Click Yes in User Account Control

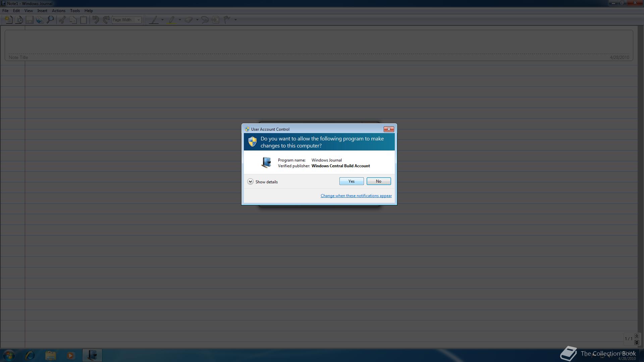(x=351, y=181)
